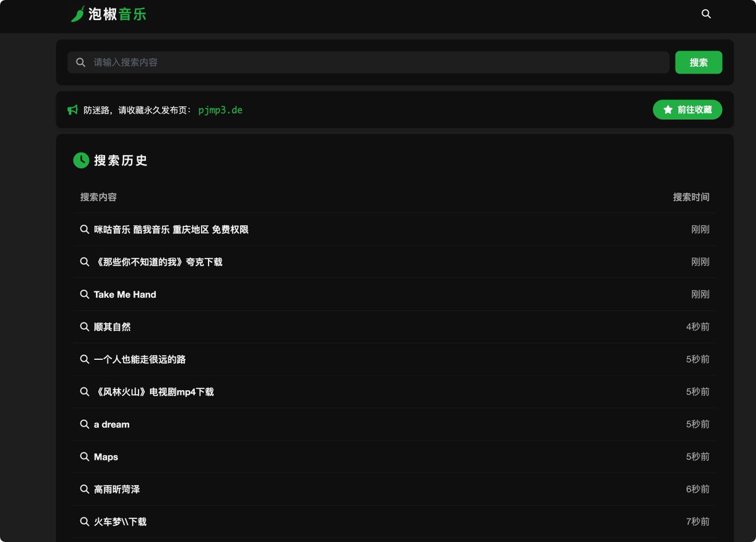Open search via the top-right magnifier icon
756x542 pixels.
click(706, 13)
